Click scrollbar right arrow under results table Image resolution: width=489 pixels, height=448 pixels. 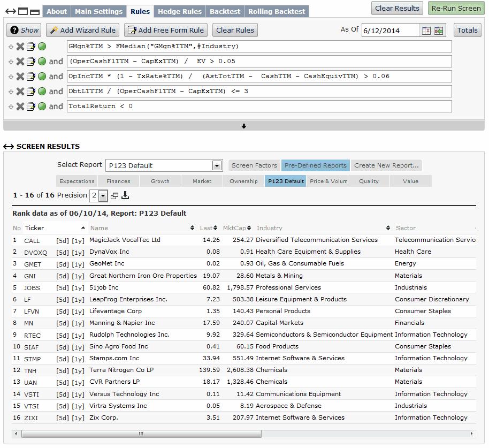[471, 434]
